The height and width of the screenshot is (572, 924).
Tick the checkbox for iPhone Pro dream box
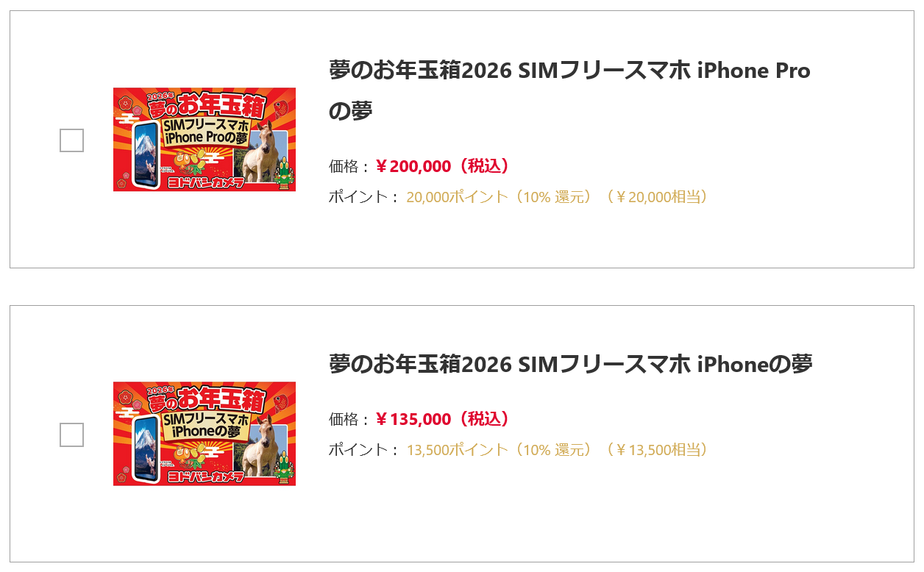pyautogui.click(x=71, y=140)
